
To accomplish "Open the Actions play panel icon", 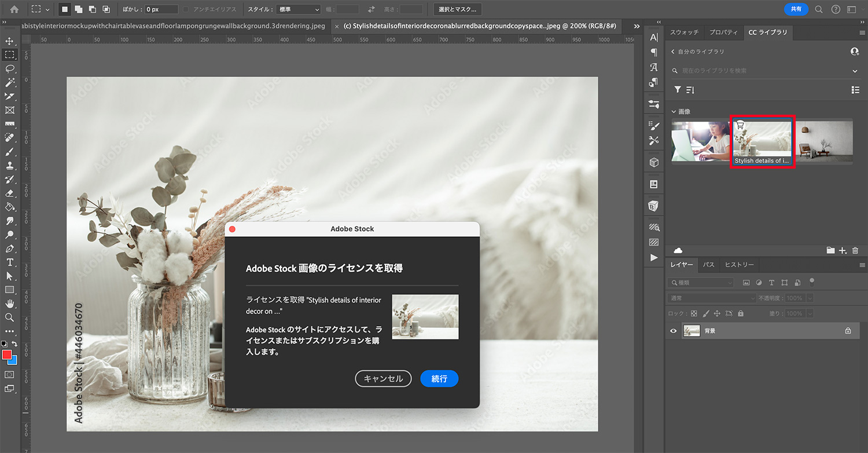I will [654, 257].
